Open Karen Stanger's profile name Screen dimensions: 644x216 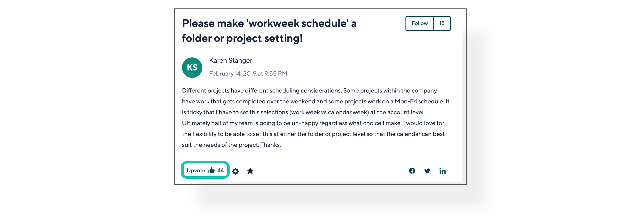(x=230, y=61)
